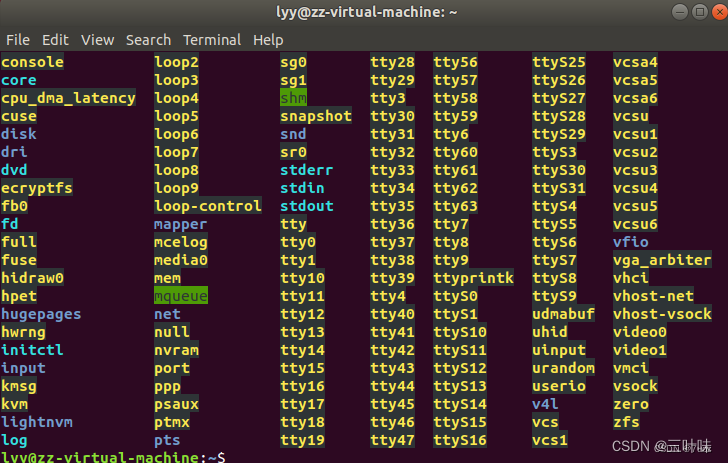Select the 'vcs1' entry
The height and width of the screenshot is (463, 728).
click(x=550, y=440)
